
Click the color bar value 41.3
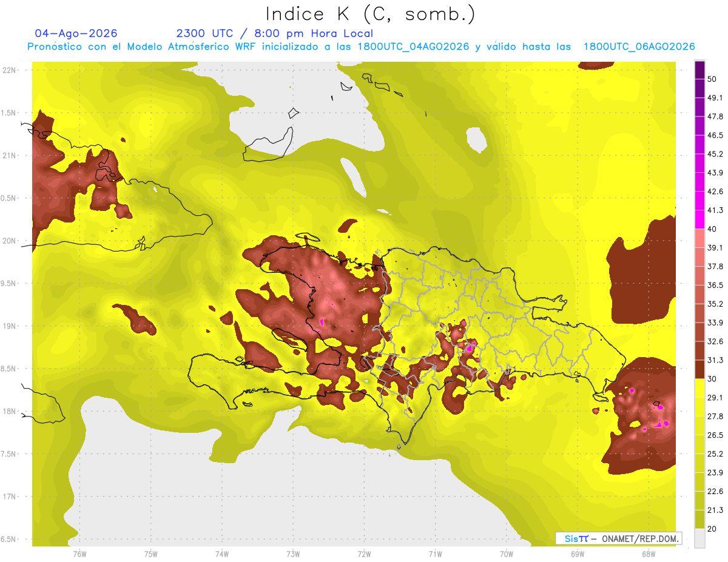(715, 210)
